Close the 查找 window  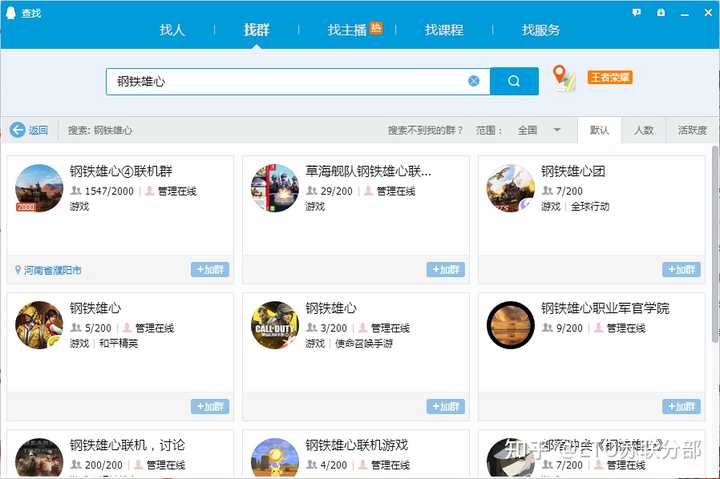click(709, 13)
